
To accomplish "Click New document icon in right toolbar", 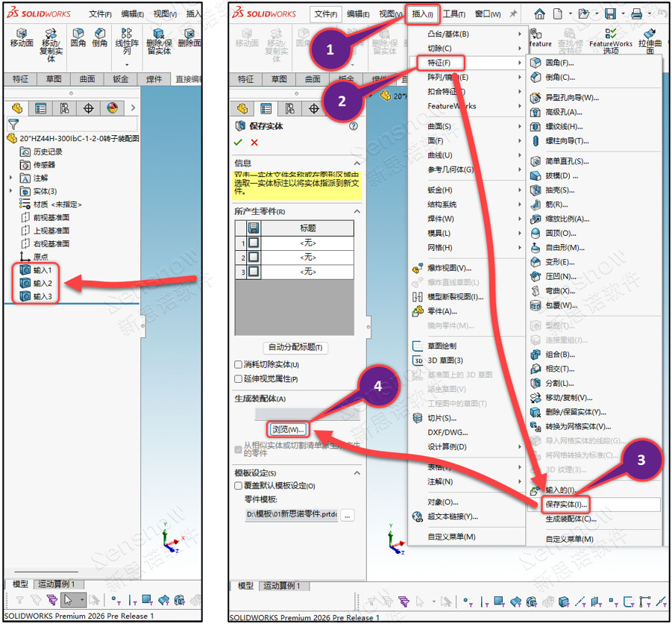I will 558,13.
